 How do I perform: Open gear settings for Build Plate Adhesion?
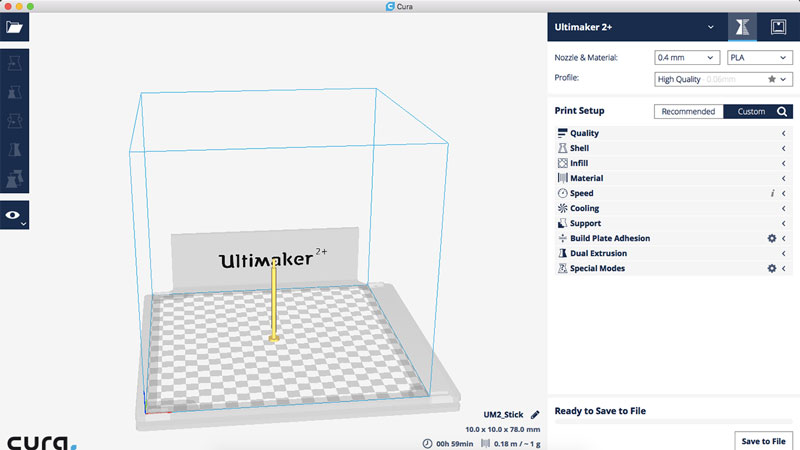pyautogui.click(x=771, y=238)
